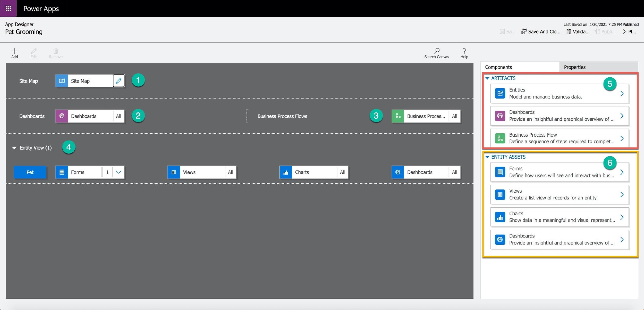Click the Remove trash icon

point(56,51)
